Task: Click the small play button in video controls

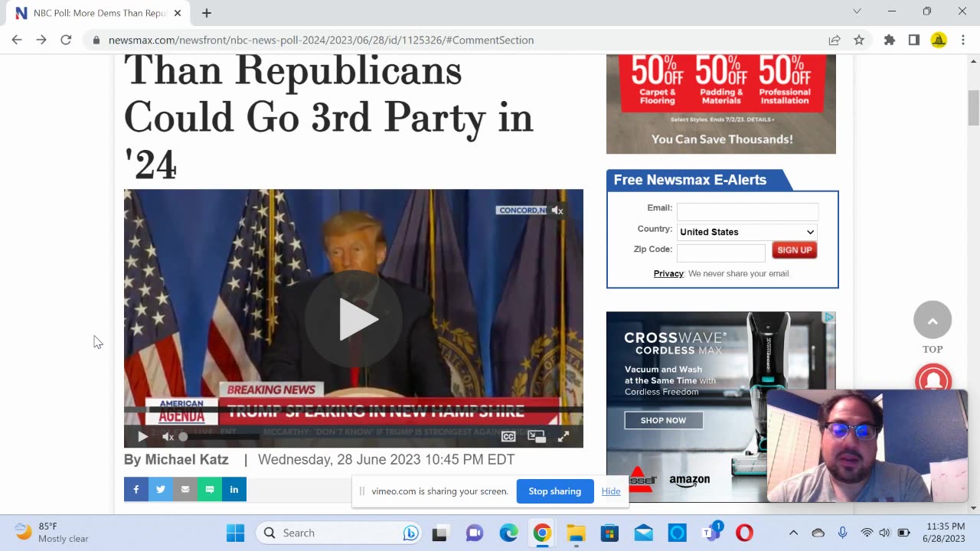Action: pos(142,436)
